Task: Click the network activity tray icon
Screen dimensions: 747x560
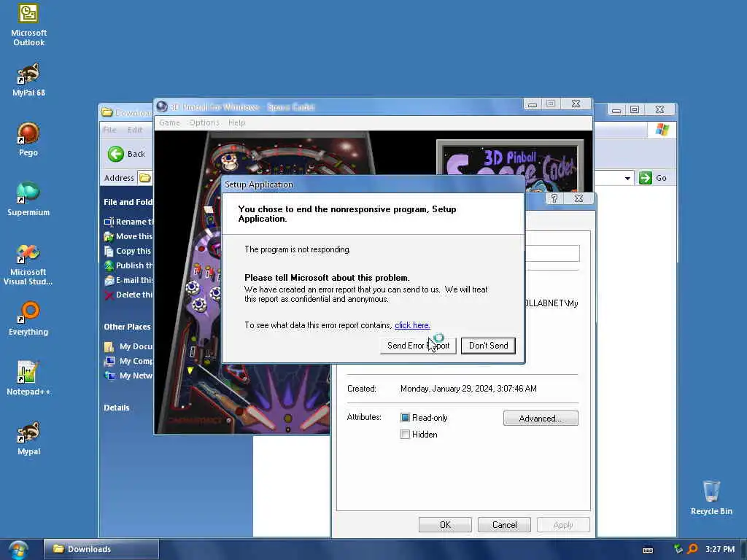Action: (x=678, y=549)
